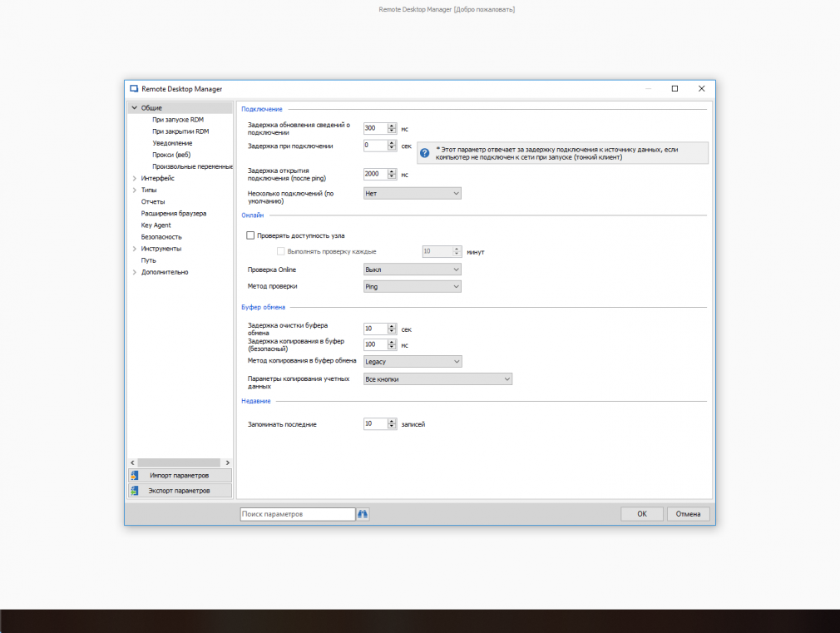Click the Отмена button
The image size is (840, 633).
click(x=688, y=514)
